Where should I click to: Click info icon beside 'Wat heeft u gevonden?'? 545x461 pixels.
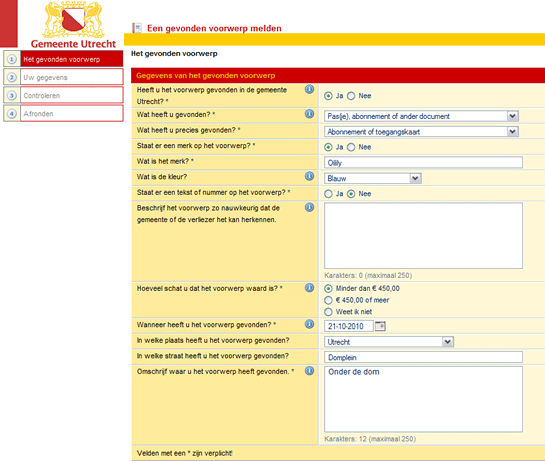tap(309, 114)
